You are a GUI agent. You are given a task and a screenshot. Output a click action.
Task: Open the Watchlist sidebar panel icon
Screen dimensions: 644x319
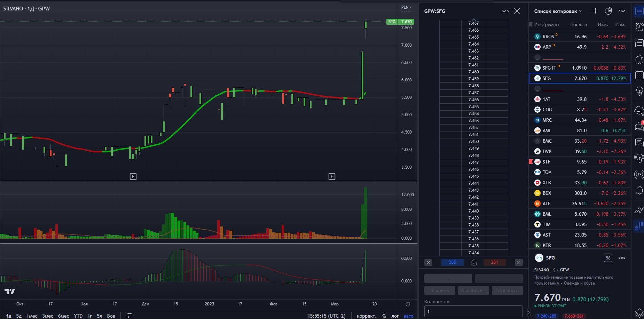(639, 11)
